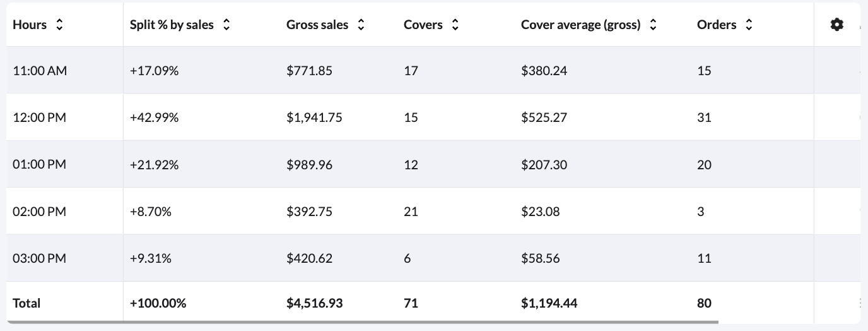Screen dimensions: 868x331
Task: Click the horizontal scrollbar under the table
Action: pos(363,322)
